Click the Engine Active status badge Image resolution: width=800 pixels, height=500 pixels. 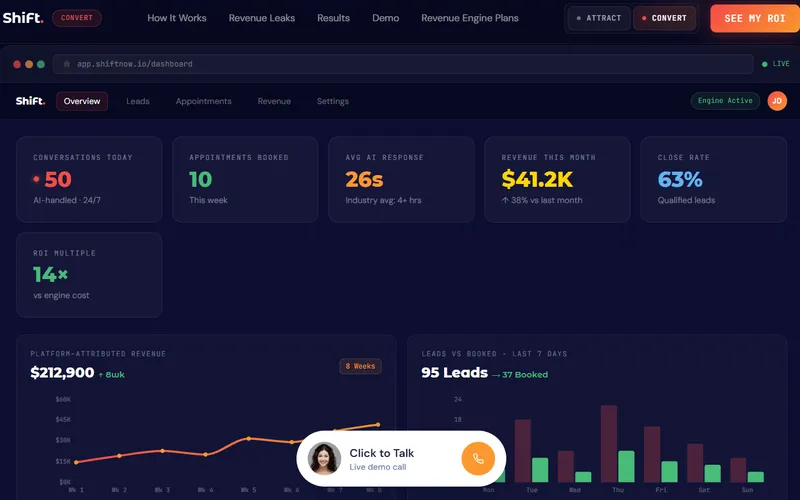pos(725,101)
